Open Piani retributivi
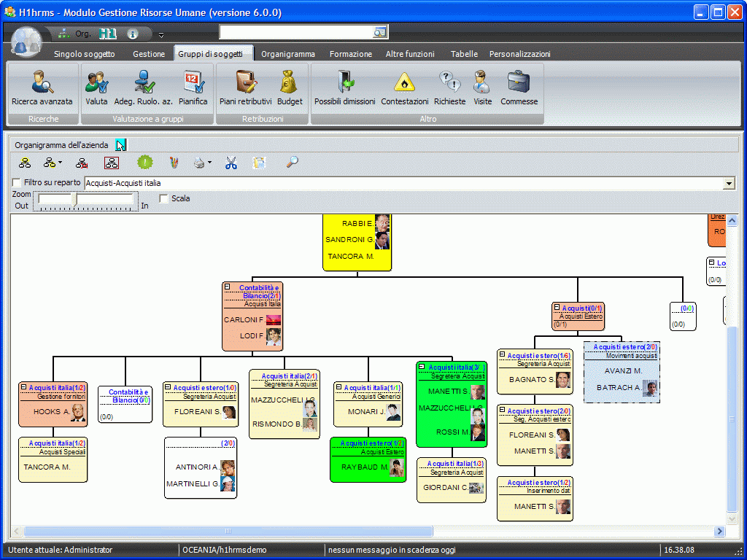 click(x=245, y=87)
